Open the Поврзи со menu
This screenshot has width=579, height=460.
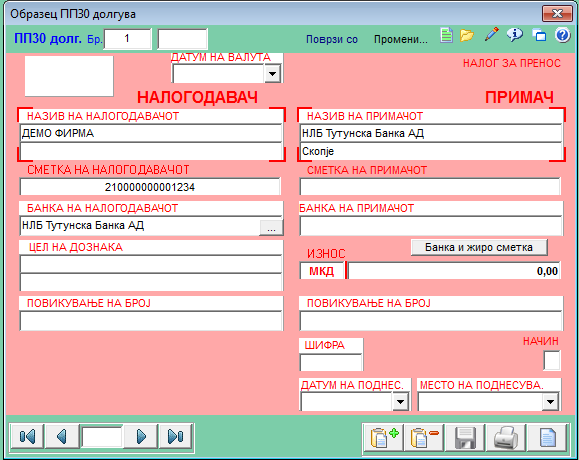332,39
